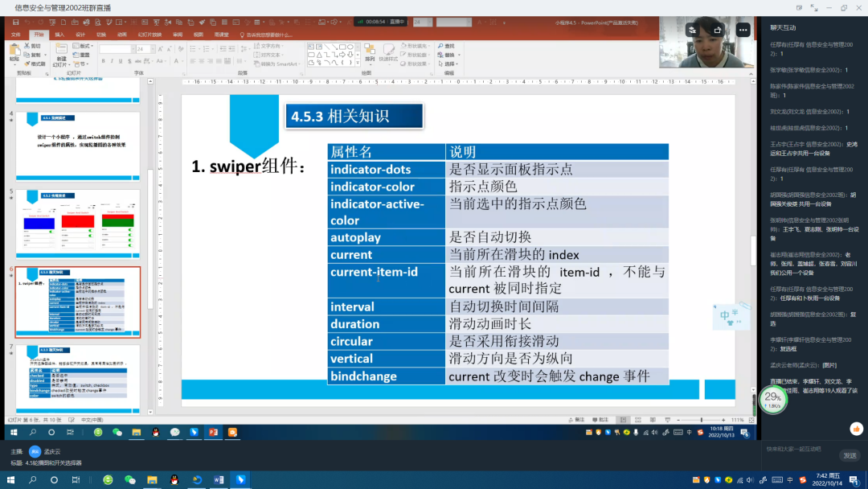The height and width of the screenshot is (489, 868).
Task: Open Shape Outline (形状轮廓) dropdown
Action: [415, 55]
